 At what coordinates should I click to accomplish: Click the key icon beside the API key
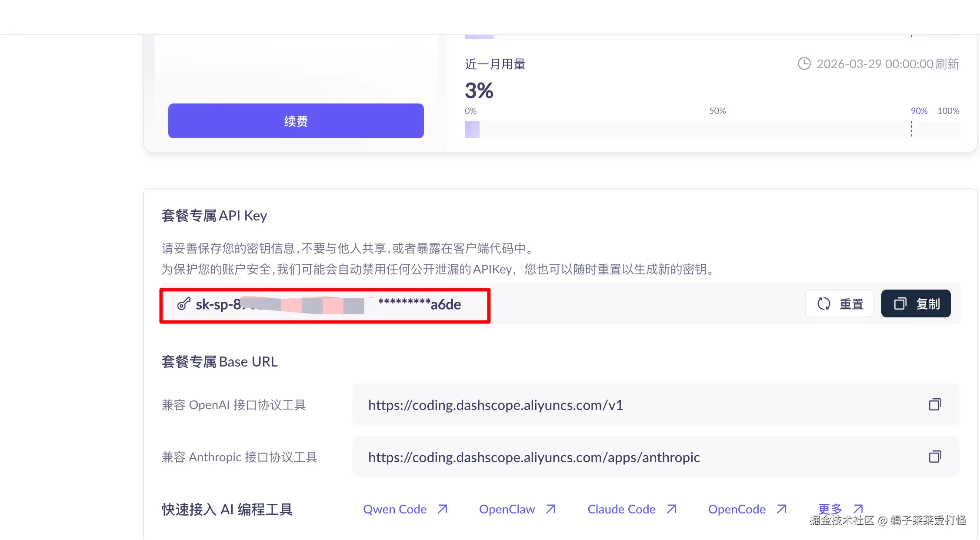tap(184, 304)
